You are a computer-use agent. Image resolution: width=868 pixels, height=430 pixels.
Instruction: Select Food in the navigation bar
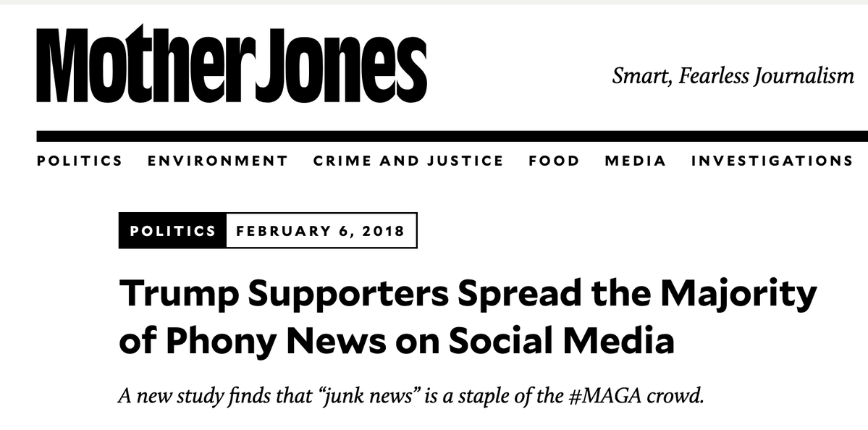coord(554,161)
